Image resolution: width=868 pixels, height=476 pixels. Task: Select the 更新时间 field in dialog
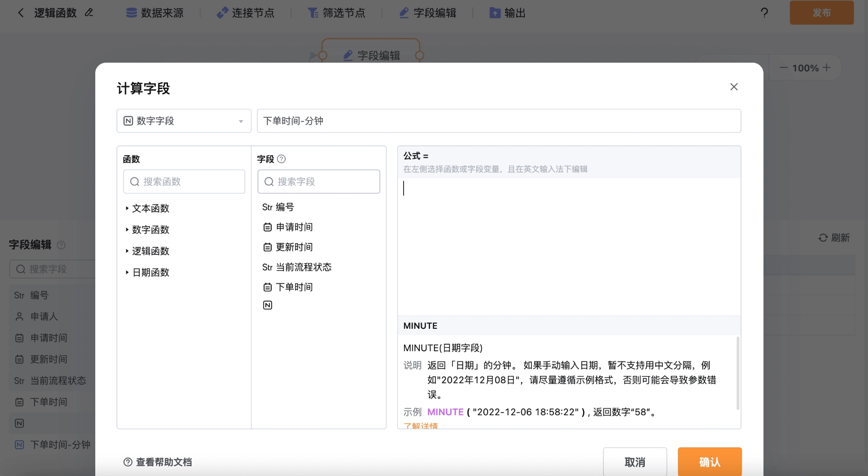click(x=288, y=247)
